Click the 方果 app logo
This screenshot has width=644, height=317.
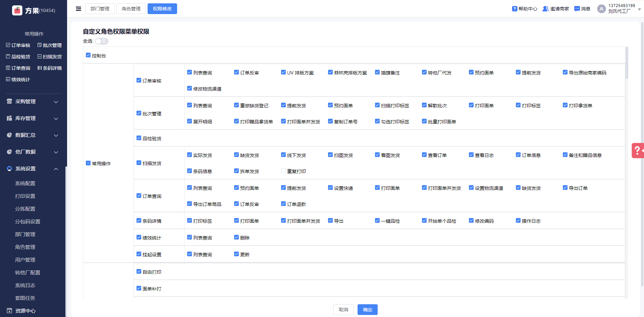(17, 10)
